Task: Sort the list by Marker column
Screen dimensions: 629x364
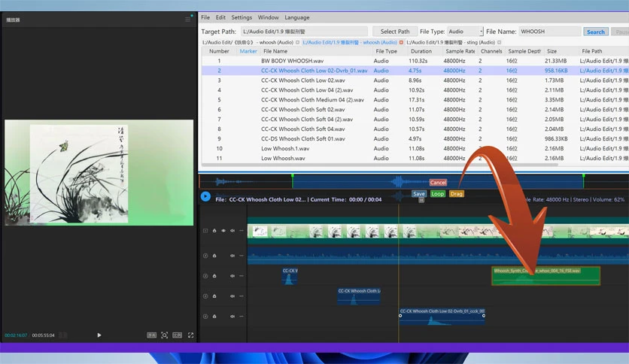Action: point(248,51)
